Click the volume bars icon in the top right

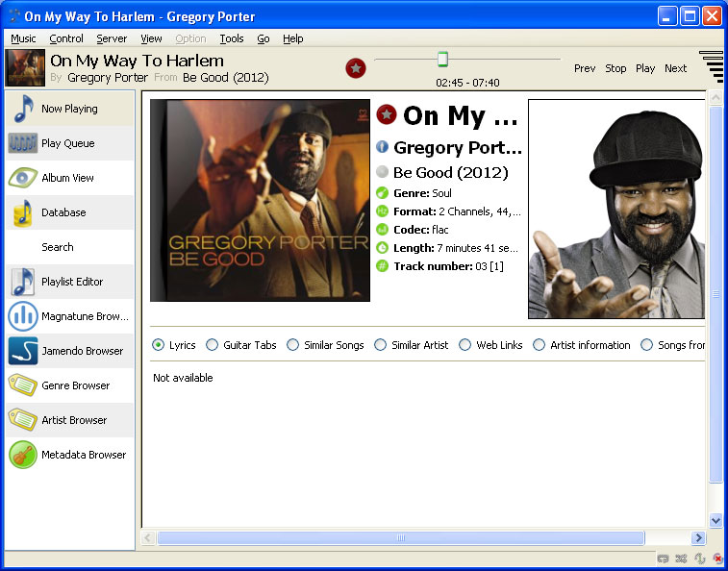coord(712,67)
